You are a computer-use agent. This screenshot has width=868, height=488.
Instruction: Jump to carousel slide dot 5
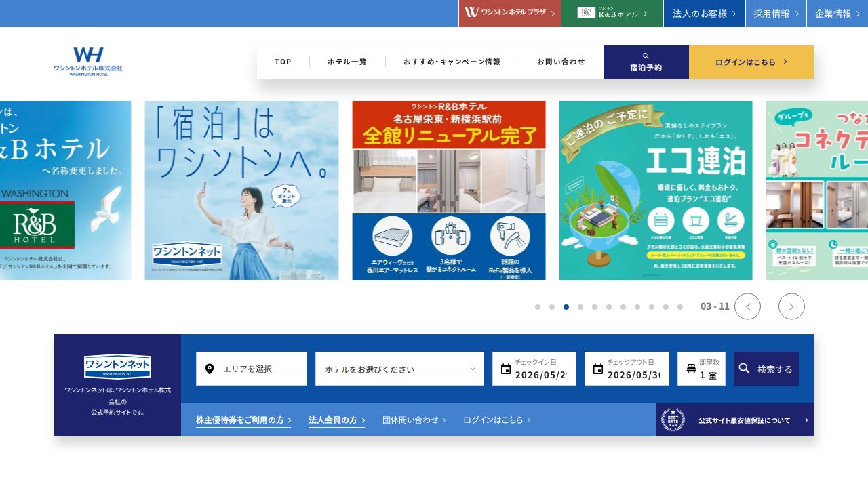tap(595, 307)
